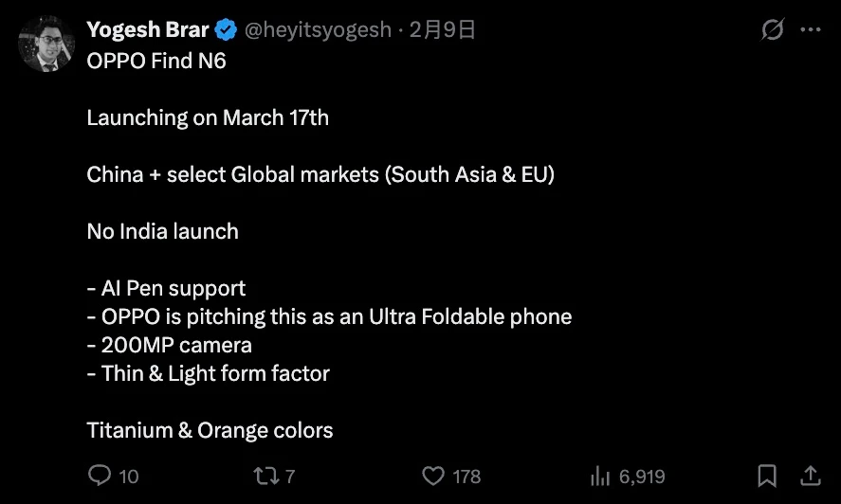Open the three-dot more options menu
Viewport: 841px width, 504px height.
click(811, 30)
